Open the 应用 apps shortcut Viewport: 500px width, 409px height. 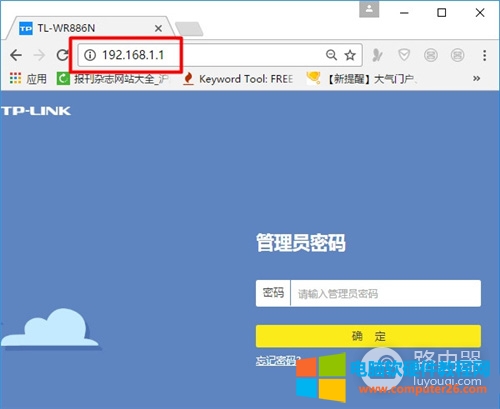tap(28, 79)
